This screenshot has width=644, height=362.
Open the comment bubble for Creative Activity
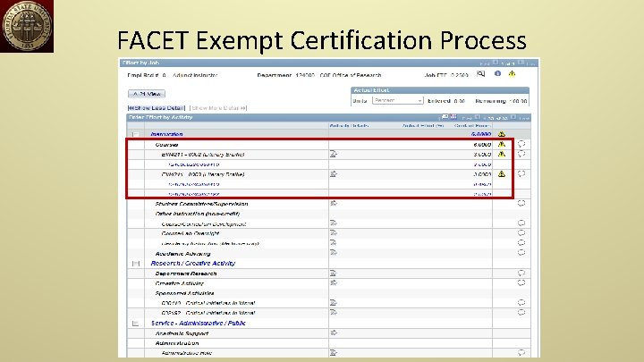coord(521,282)
